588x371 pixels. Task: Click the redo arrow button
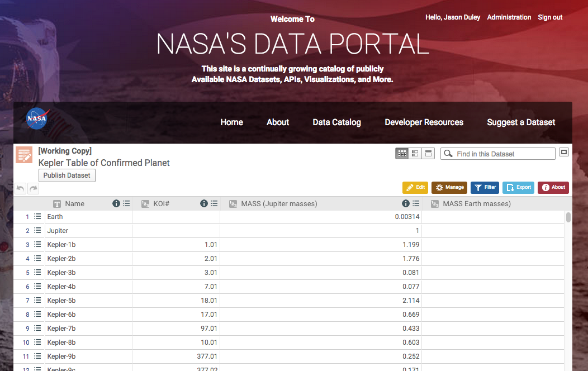pos(34,188)
